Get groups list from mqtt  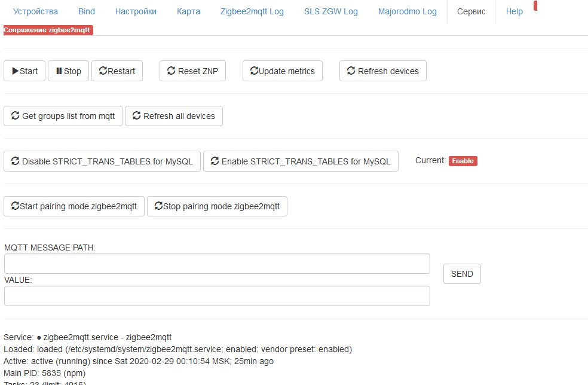[63, 116]
